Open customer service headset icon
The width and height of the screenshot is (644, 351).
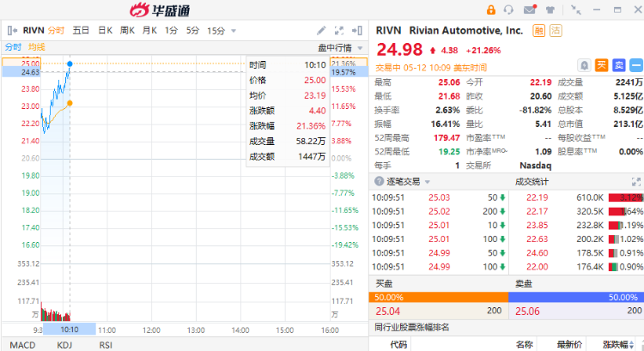[x=508, y=9]
